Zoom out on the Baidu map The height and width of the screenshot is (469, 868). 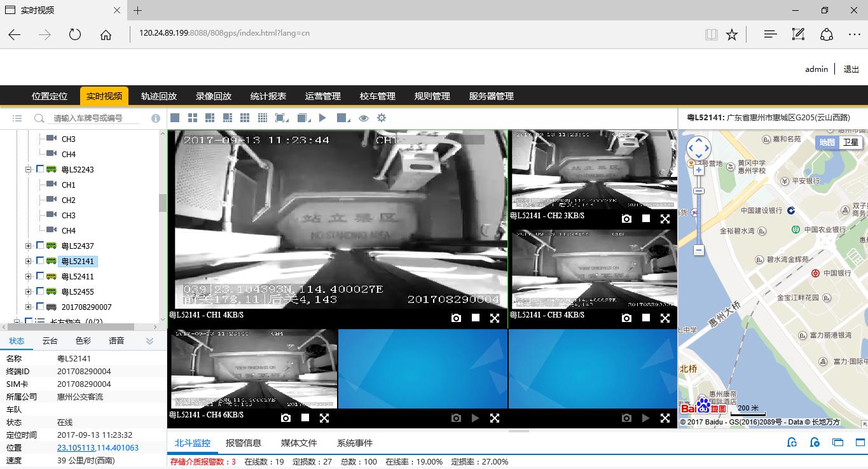coord(699,251)
